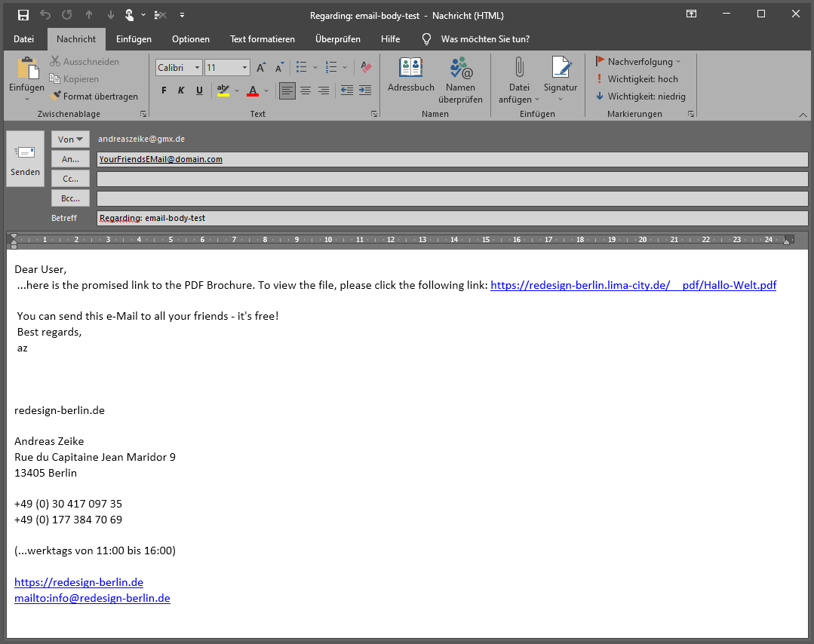The width and height of the screenshot is (814, 644).
Task: Expand Text group dialog launcher
Action: tap(374, 114)
